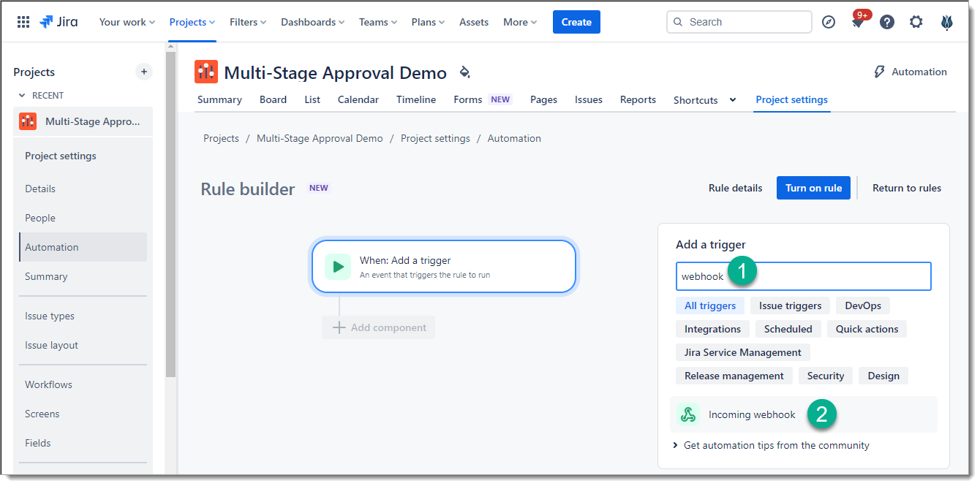
Task: Open the settings gear icon
Action: [x=916, y=22]
